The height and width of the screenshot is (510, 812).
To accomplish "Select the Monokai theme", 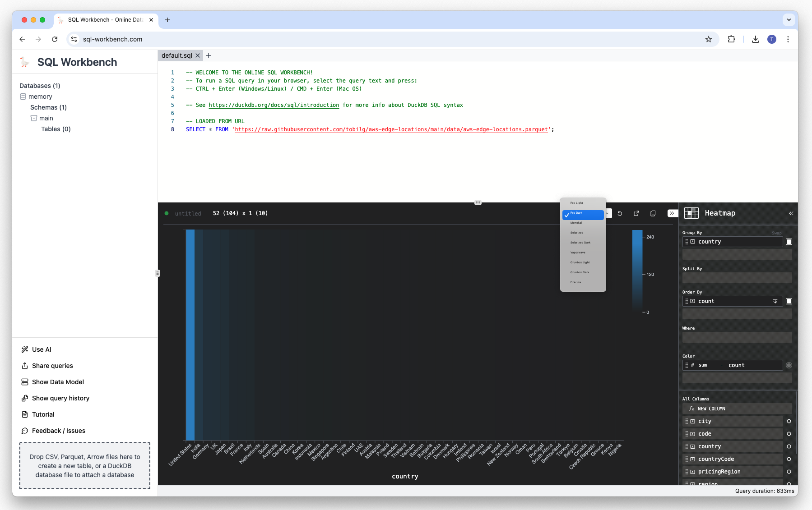I will tap(583, 223).
